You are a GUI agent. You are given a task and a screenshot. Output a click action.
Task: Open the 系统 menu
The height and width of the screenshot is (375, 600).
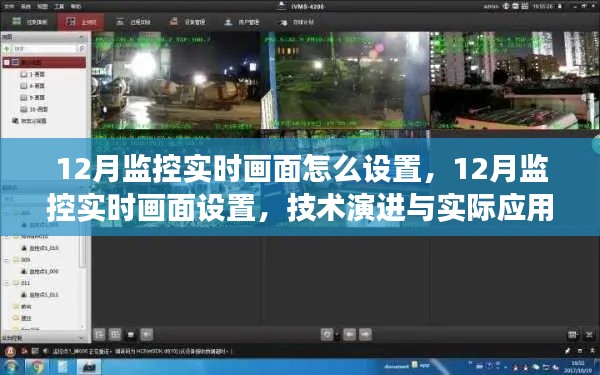point(26,6)
